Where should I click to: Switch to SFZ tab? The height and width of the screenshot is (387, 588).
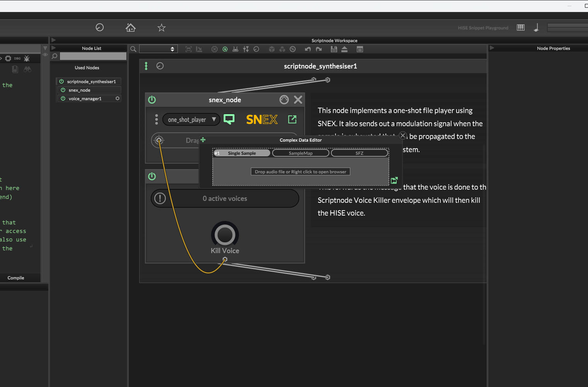[360, 153]
